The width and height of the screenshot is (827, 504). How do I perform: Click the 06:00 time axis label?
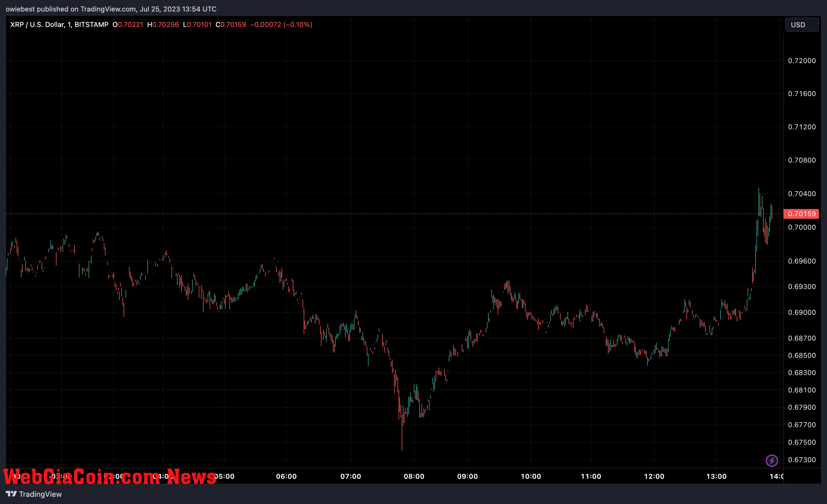[286, 476]
